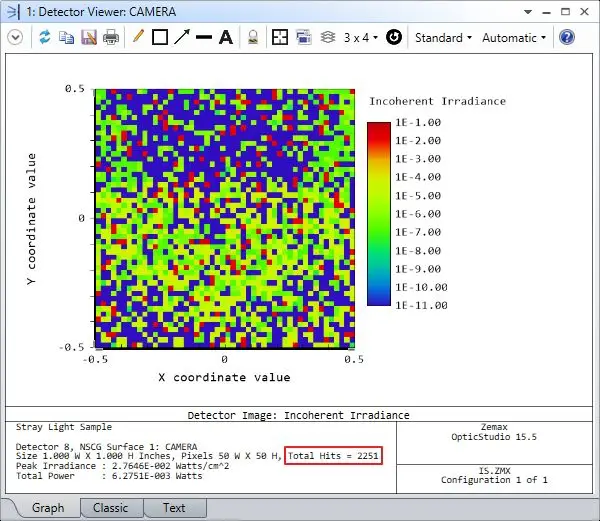Viewport: 600px width, 521px height.
Task: Click the Refresh/update icon
Action: (x=44, y=37)
